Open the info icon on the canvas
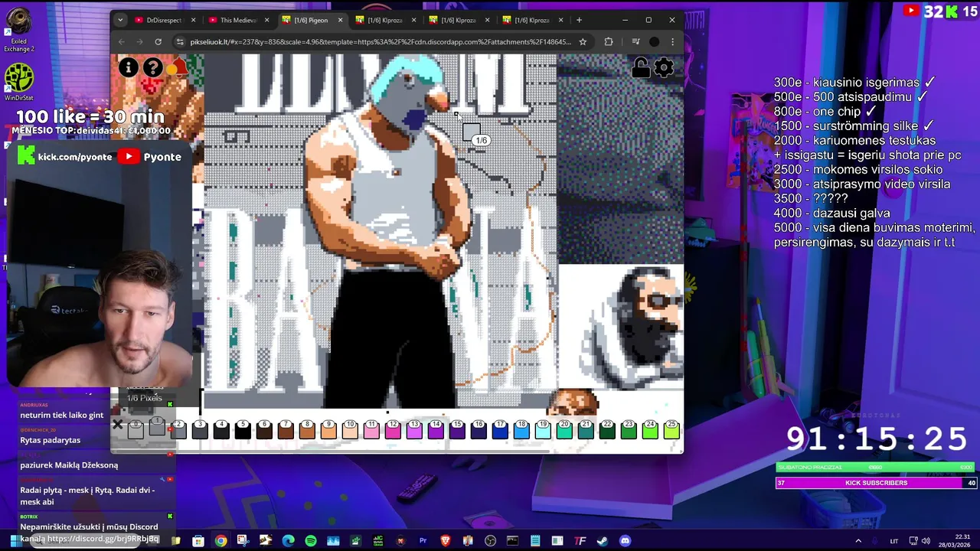The height and width of the screenshot is (551, 980). click(128, 67)
